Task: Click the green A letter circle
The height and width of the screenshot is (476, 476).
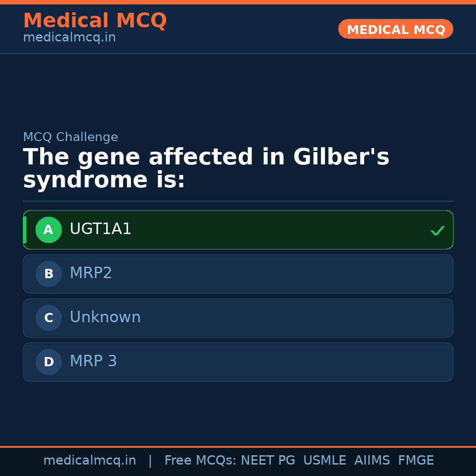Action: tap(48, 230)
